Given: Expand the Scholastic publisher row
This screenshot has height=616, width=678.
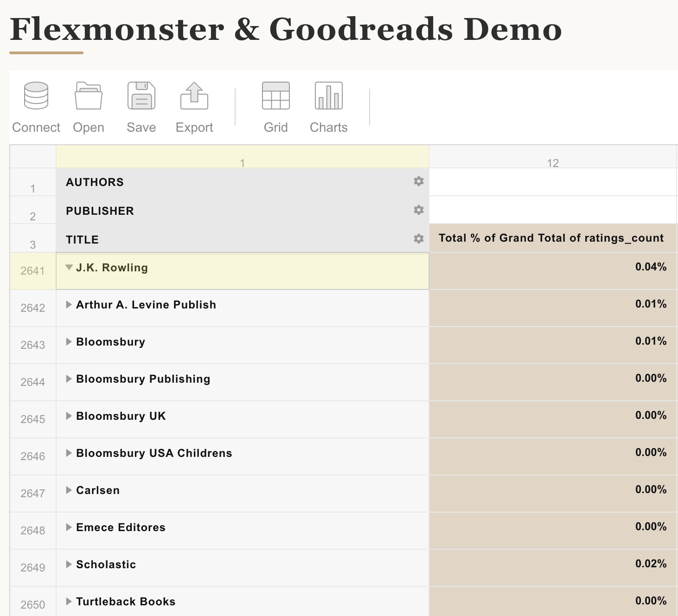Looking at the screenshot, I should tap(69, 565).
